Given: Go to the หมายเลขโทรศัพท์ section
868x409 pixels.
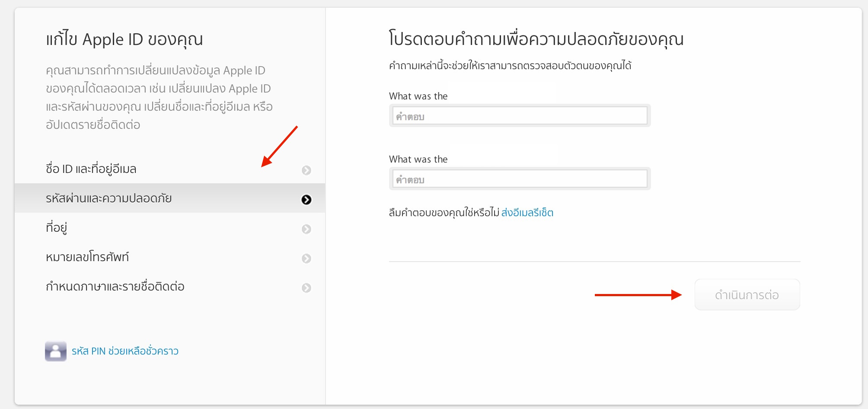Looking at the screenshot, I should pyautogui.click(x=87, y=257).
